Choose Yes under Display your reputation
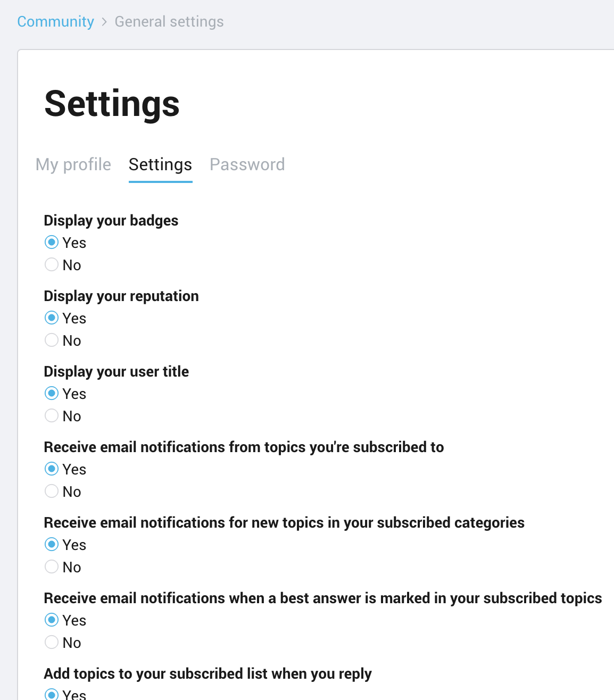 pyautogui.click(x=52, y=318)
